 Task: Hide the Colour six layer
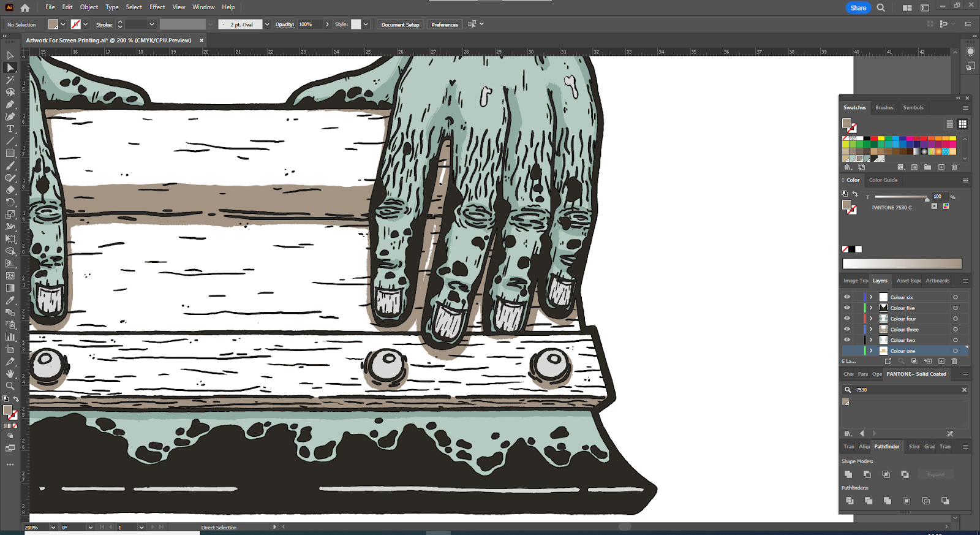pos(847,297)
